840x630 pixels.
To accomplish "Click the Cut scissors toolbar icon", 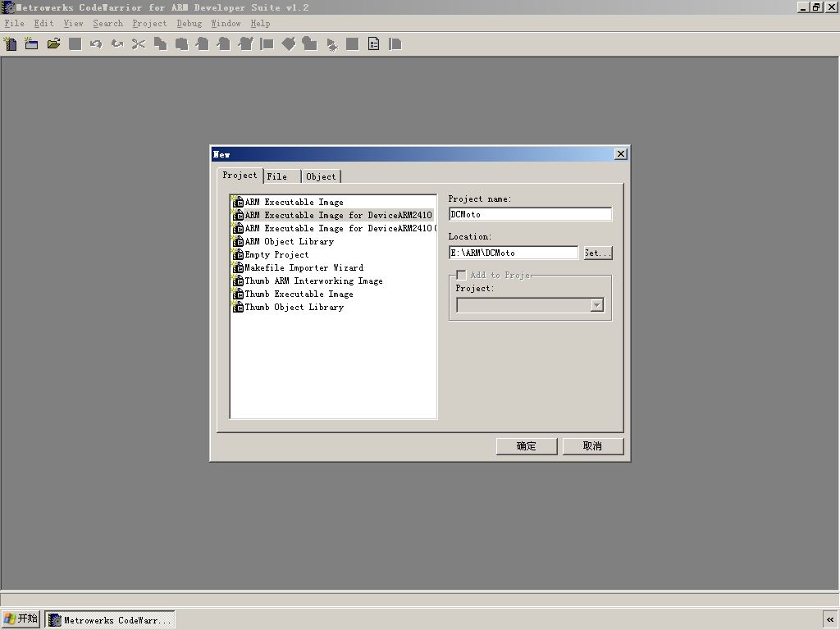I will [x=138, y=44].
